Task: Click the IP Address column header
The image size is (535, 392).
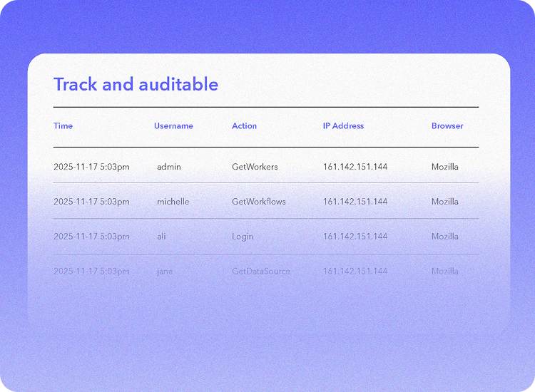Action: 343,126
